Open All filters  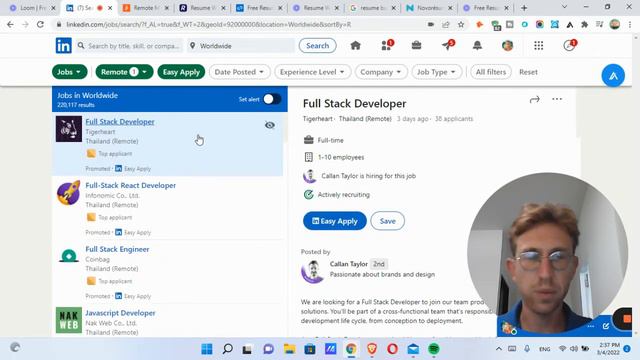coord(491,72)
